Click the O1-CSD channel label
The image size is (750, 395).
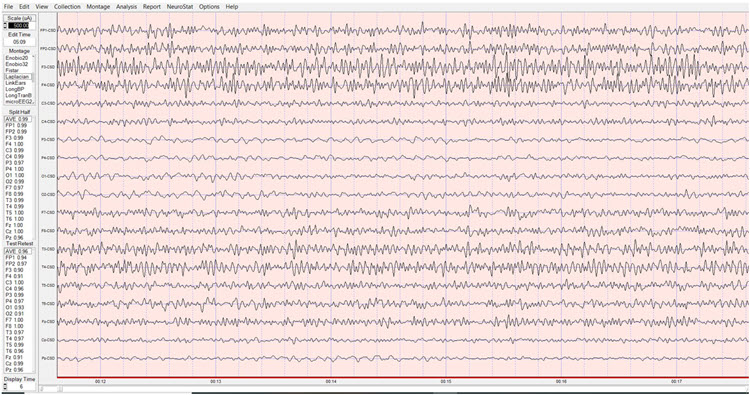[49, 176]
